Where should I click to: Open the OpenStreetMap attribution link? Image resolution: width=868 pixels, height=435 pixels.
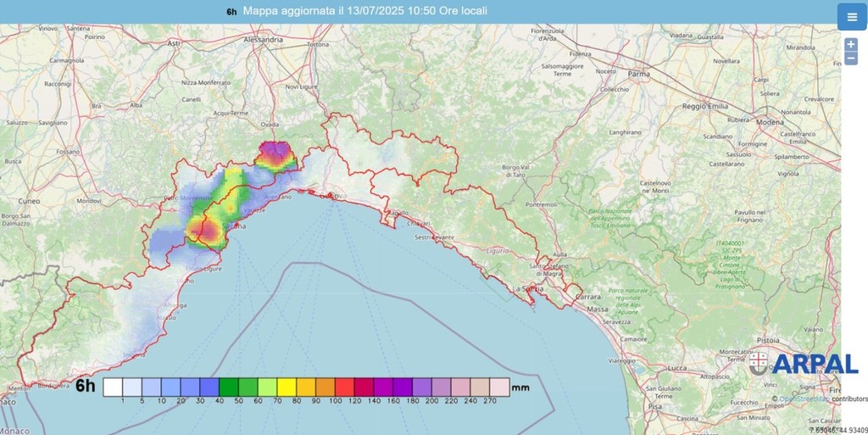tap(804, 399)
